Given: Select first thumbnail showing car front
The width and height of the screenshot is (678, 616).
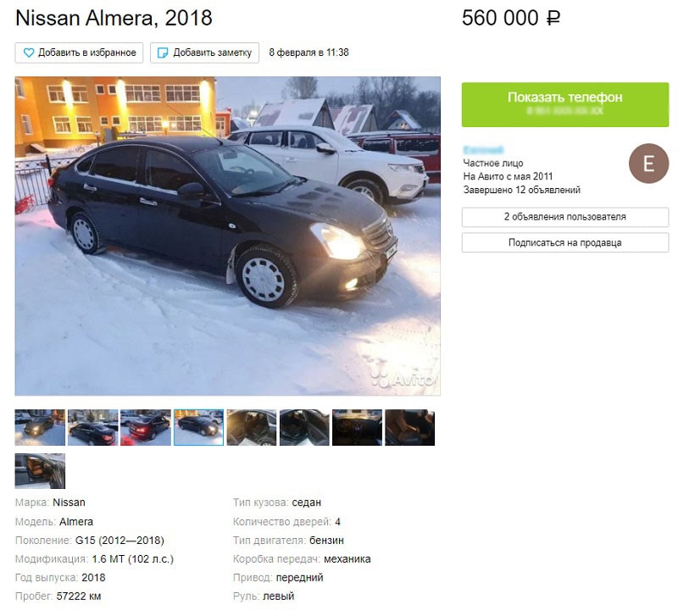Looking at the screenshot, I should click(x=40, y=428).
